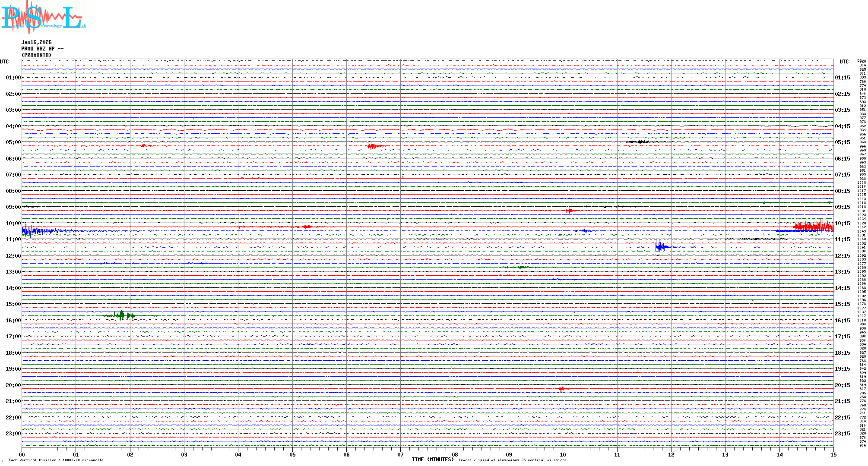Click the 08 minute tick label
This screenshot has width=868, height=466.
click(455, 454)
